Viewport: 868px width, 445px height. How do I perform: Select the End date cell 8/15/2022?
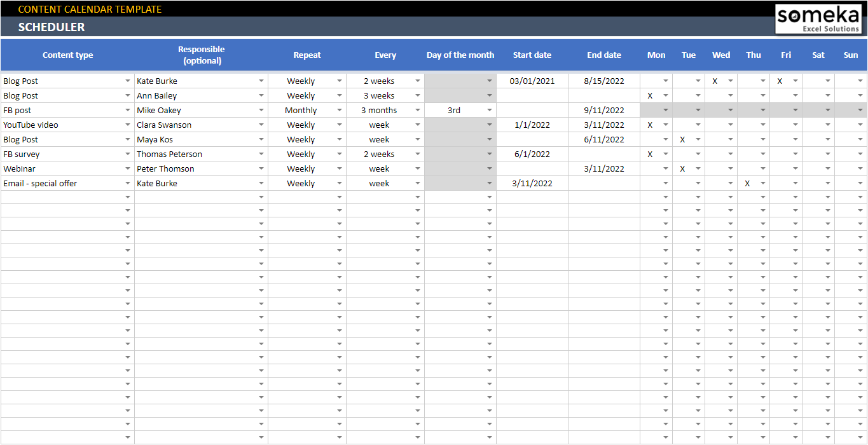[604, 81]
